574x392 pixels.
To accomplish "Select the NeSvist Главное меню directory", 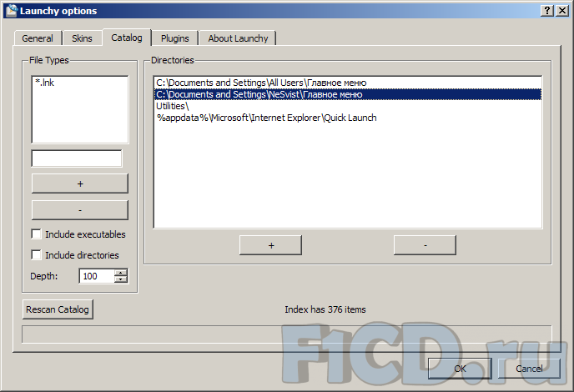I will (347, 94).
